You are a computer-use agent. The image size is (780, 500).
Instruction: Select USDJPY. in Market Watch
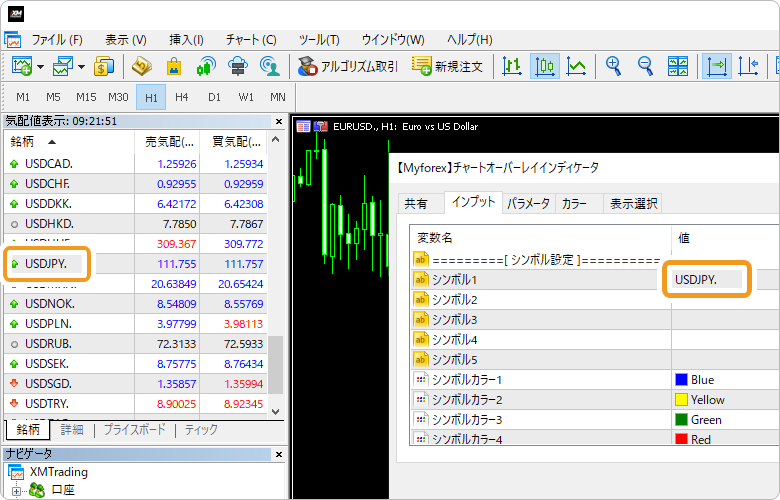coord(46,264)
